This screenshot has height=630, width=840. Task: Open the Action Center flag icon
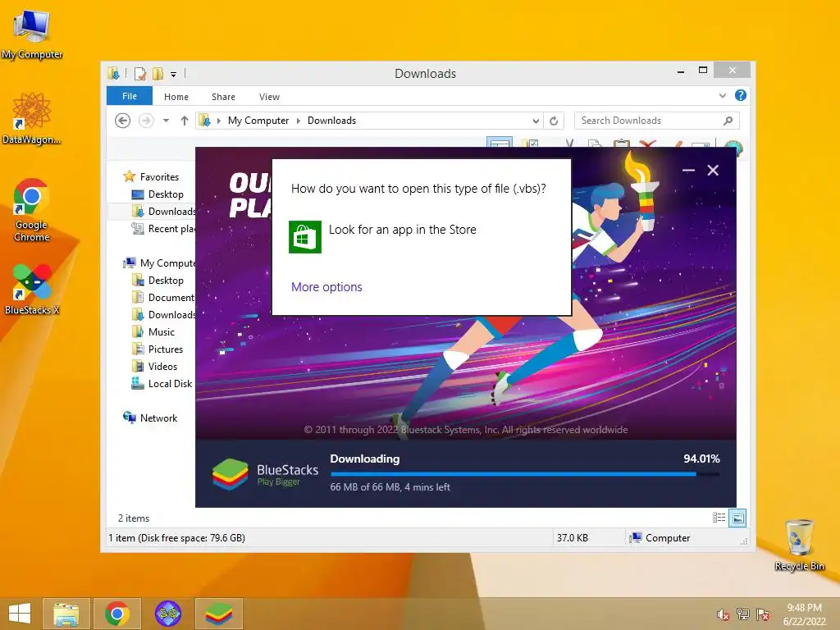click(x=763, y=614)
